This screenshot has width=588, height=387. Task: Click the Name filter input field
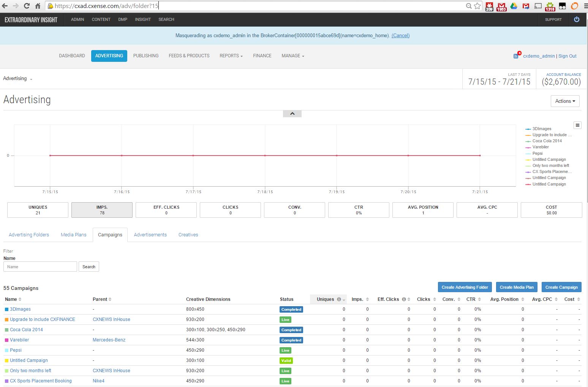[40, 267]
